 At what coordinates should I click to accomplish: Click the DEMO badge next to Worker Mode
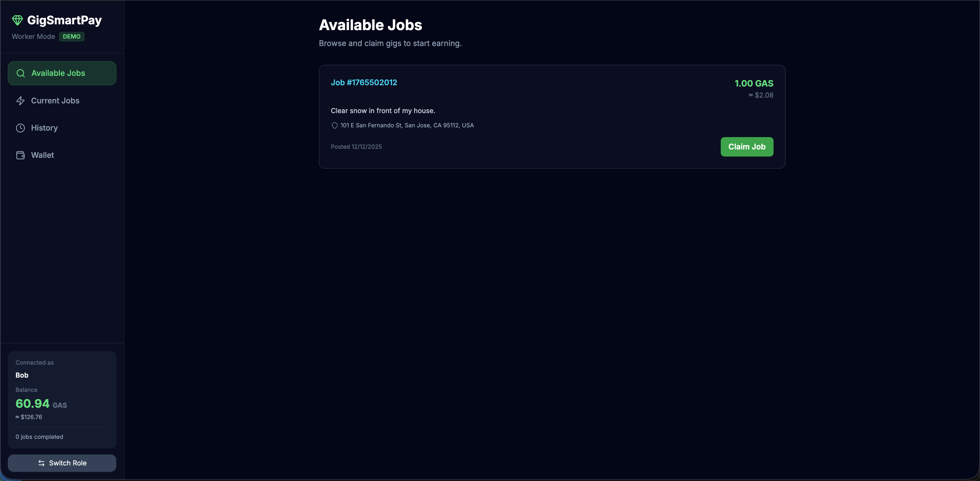(x=72, y=37)
